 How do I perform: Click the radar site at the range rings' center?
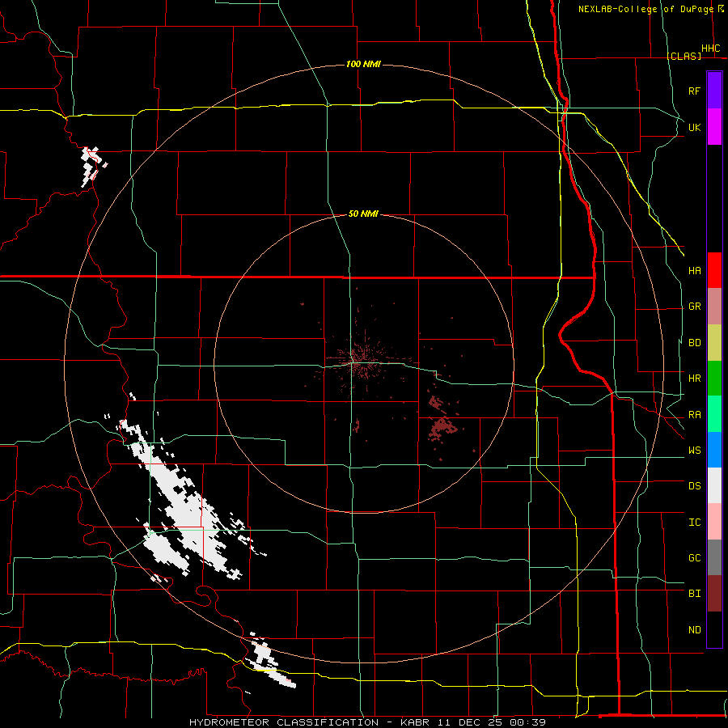(363, 363)
